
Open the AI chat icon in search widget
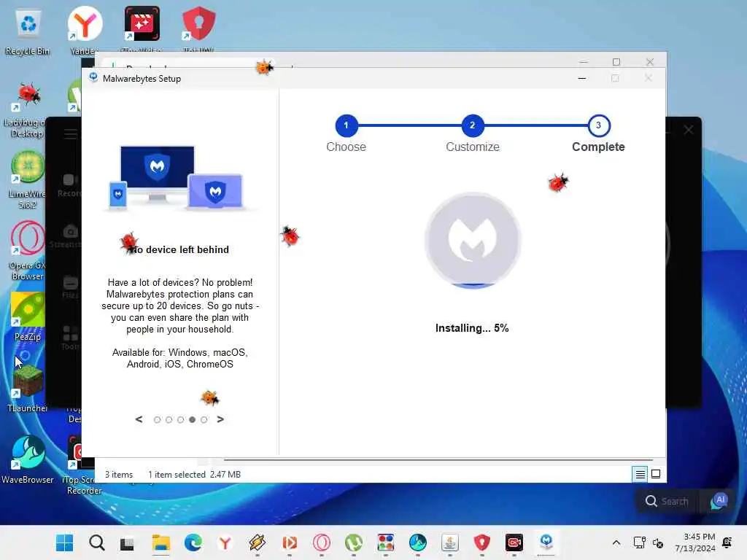719,501
